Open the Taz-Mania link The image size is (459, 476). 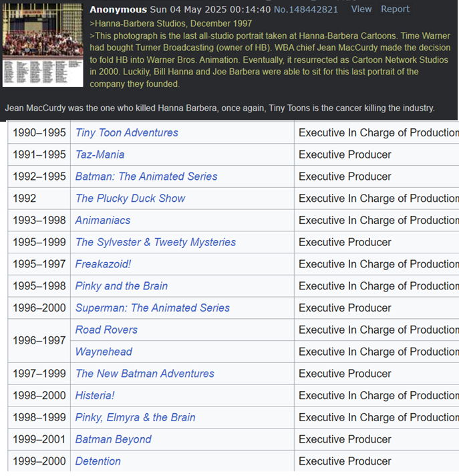click(100, 154)
